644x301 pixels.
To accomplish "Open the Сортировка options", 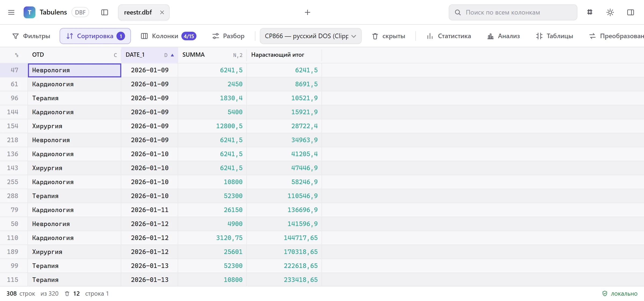I will click(x=95, y=36).
